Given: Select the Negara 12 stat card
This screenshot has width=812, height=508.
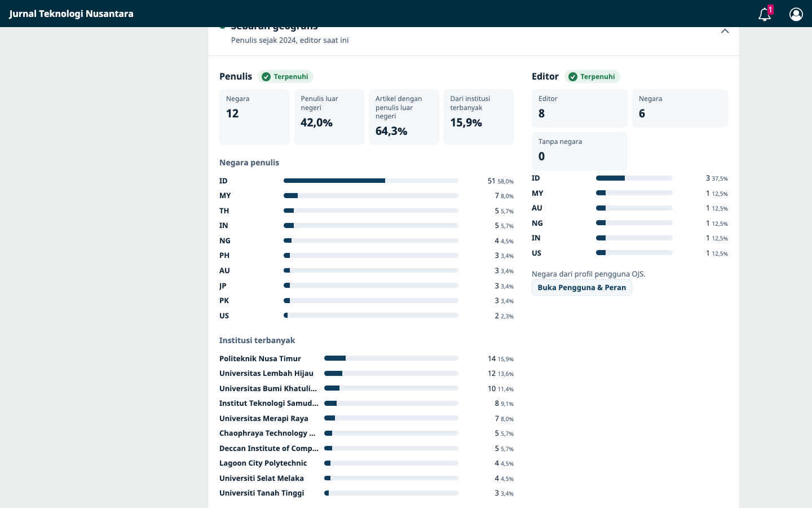Looking at the screenshot, I should pyautogui.click(x=254, y=117).
